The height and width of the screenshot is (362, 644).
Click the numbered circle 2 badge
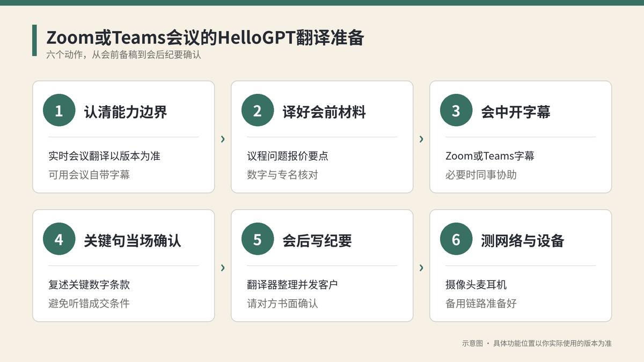click(x=258, y=111)
